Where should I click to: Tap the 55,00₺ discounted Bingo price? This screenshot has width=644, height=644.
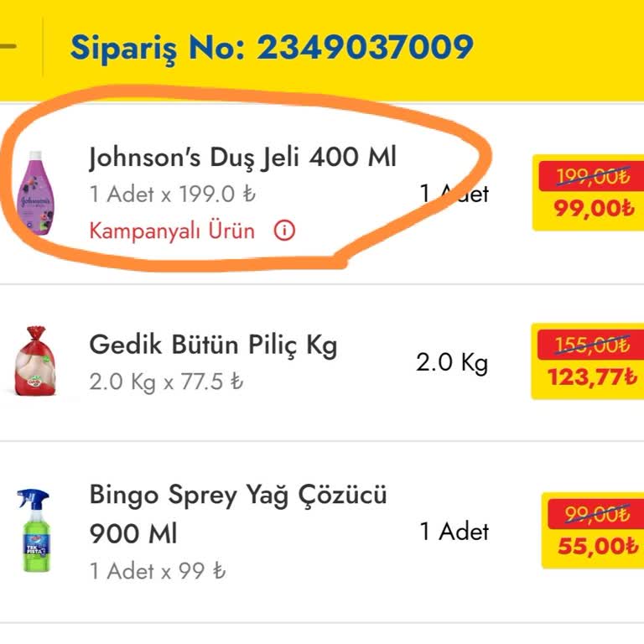click(597, 547)
